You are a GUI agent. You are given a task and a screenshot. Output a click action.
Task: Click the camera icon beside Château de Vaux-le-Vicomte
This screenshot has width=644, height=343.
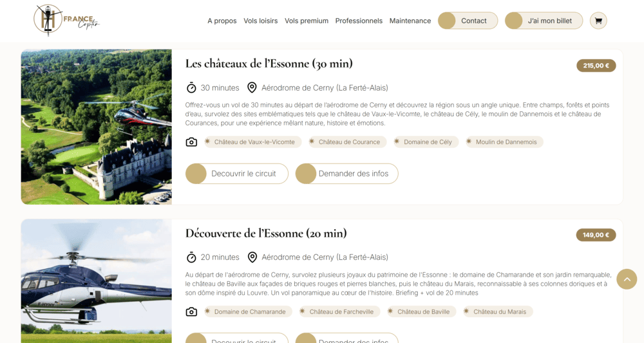(191, 142)
